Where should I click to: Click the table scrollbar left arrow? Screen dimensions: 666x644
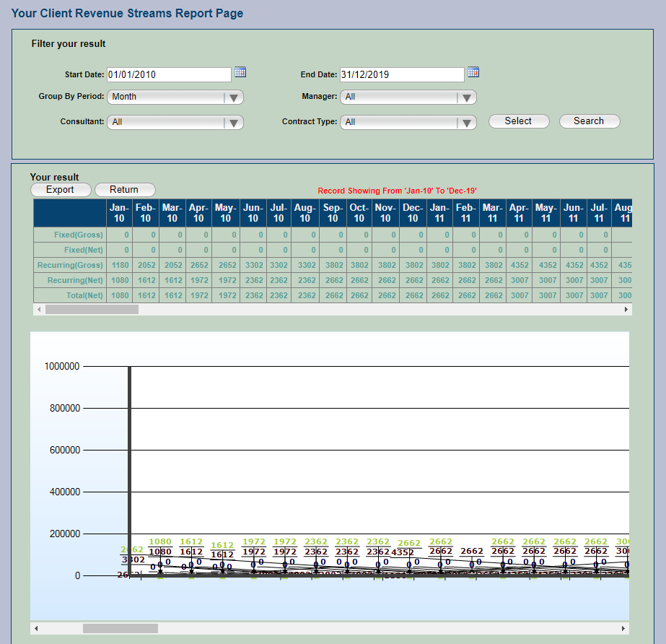point(39,310)
